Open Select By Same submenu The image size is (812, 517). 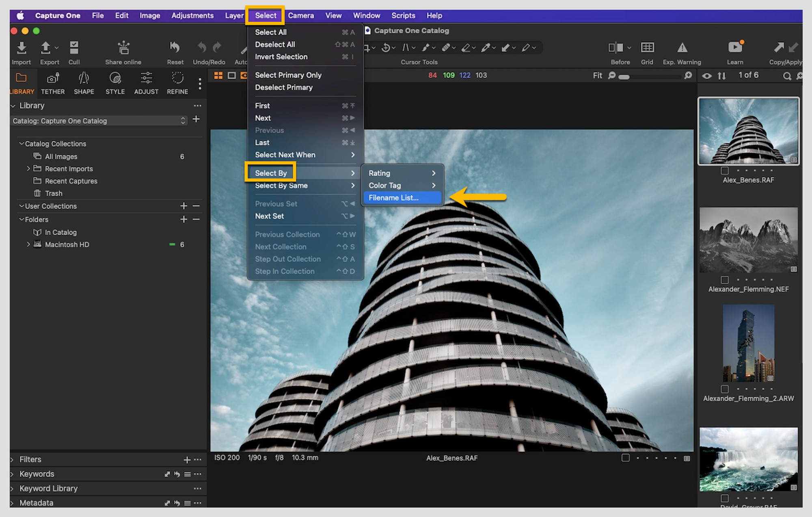[305, 185]
